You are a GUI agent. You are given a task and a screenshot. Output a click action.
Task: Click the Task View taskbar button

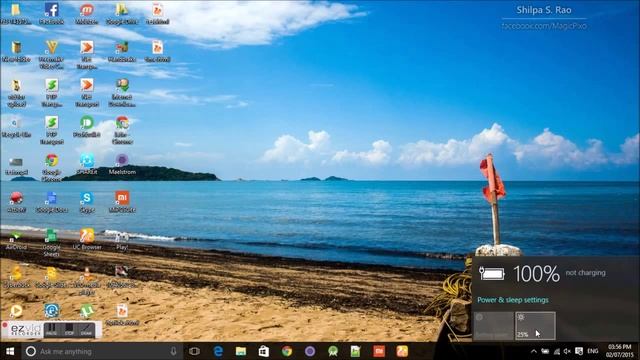(194, 351)
